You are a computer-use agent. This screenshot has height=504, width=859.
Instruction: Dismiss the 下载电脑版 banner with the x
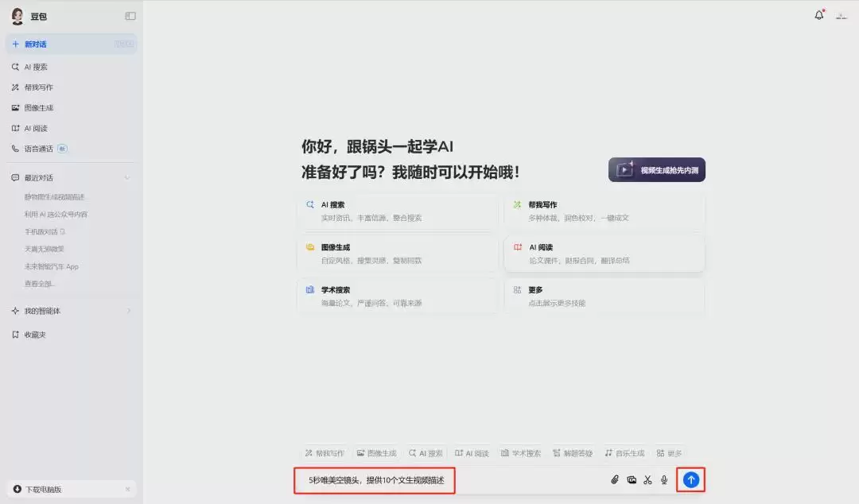pyautogui.click(x=127, y=489)
